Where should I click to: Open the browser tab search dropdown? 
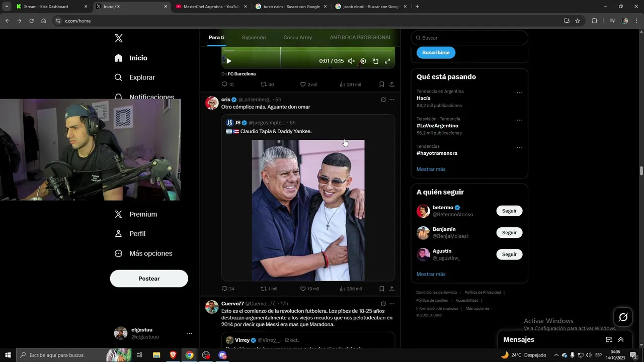point(7,7)
